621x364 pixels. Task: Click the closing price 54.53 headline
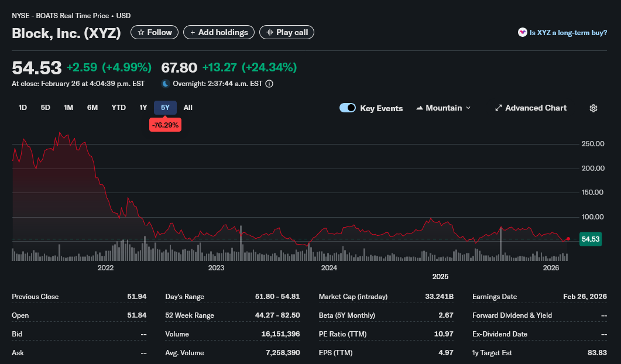click(x=36, y=68)
